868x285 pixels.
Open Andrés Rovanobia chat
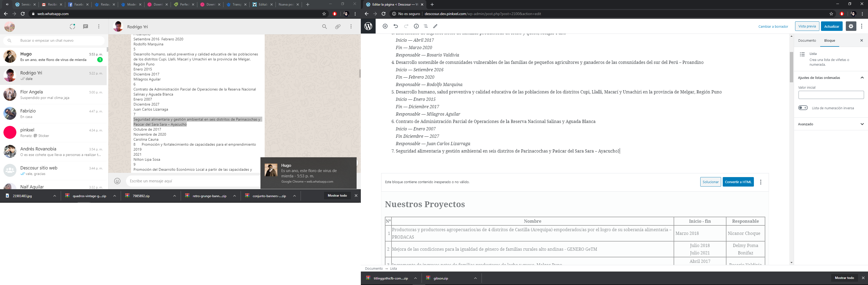click(x=53, y=152)
